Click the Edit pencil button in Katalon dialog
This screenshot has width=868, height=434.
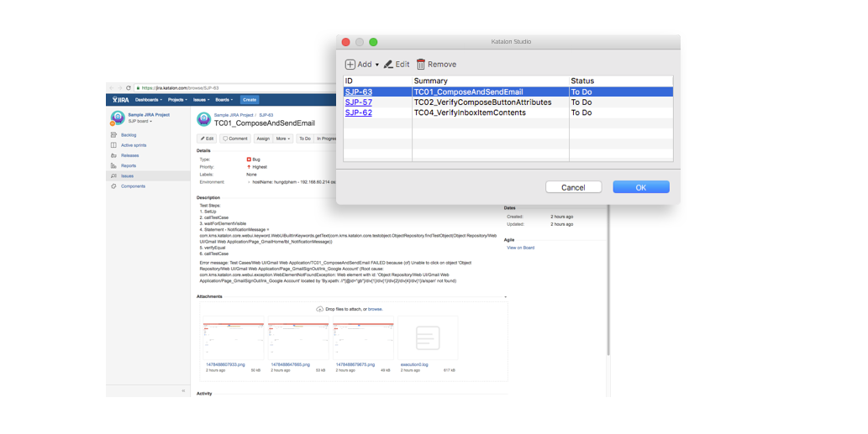click(397, 65)
